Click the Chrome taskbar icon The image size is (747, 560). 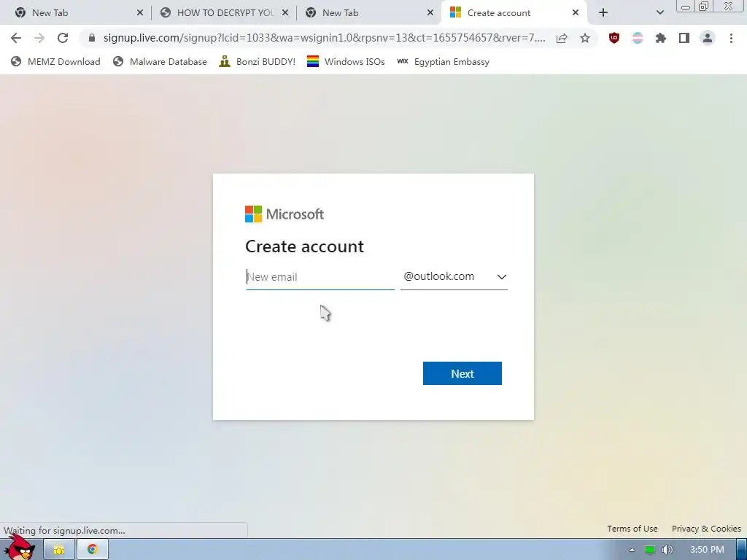(93, 550)
